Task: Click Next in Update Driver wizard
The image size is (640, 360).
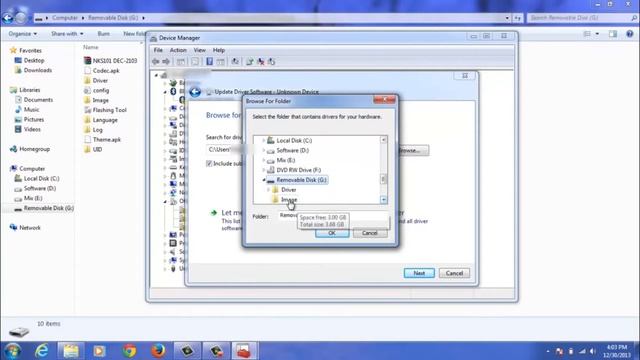Action: coord(419,273)
